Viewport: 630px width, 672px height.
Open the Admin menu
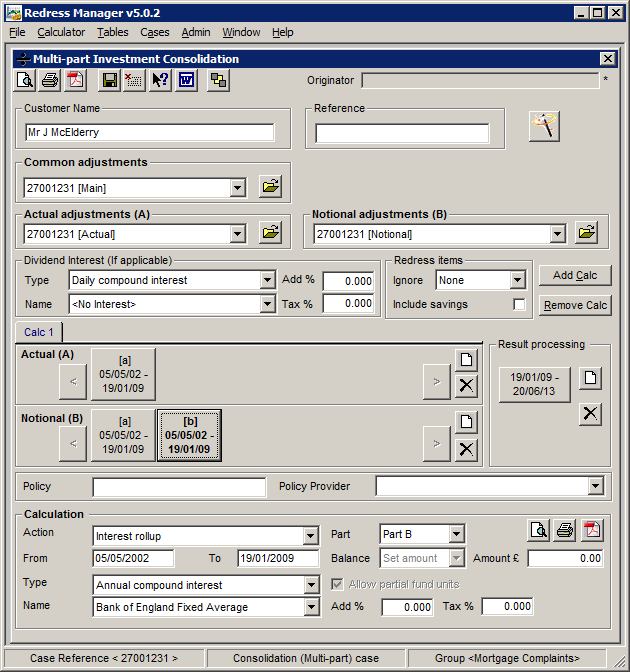(x=195, y=32)
